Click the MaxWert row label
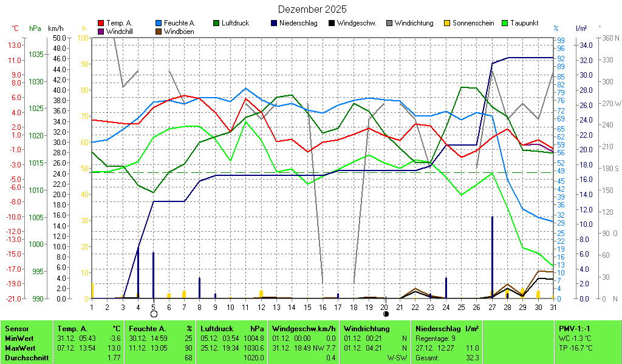The image size is (622, 364). 19,348
